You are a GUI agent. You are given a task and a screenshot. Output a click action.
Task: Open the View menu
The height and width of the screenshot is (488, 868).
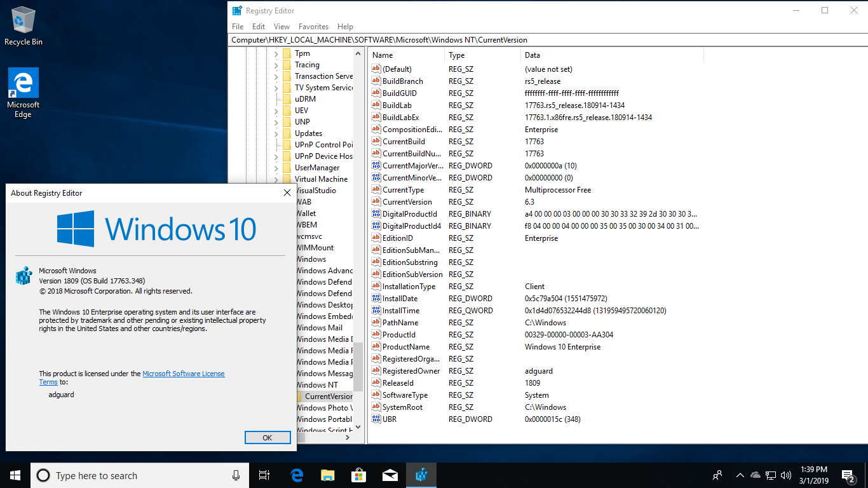coord(281,27)
